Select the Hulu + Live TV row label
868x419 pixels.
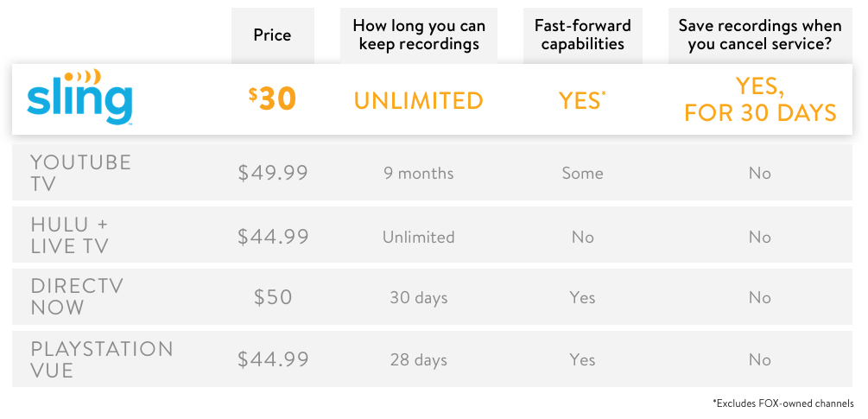[70, 235]
